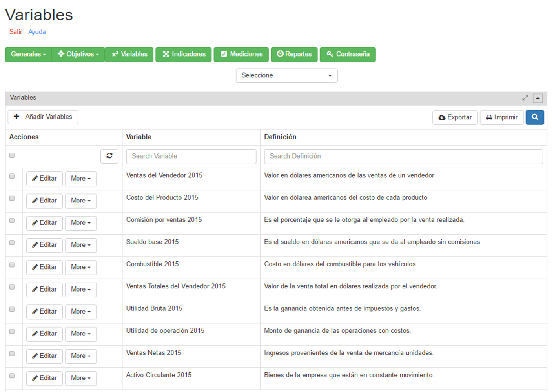
Task: Edit the Ventas del Vendedor 2015 row
Action: click(44, 179)
